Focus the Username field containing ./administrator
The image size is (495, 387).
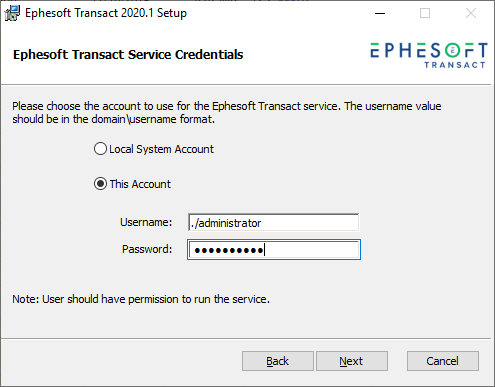point(274,222)
